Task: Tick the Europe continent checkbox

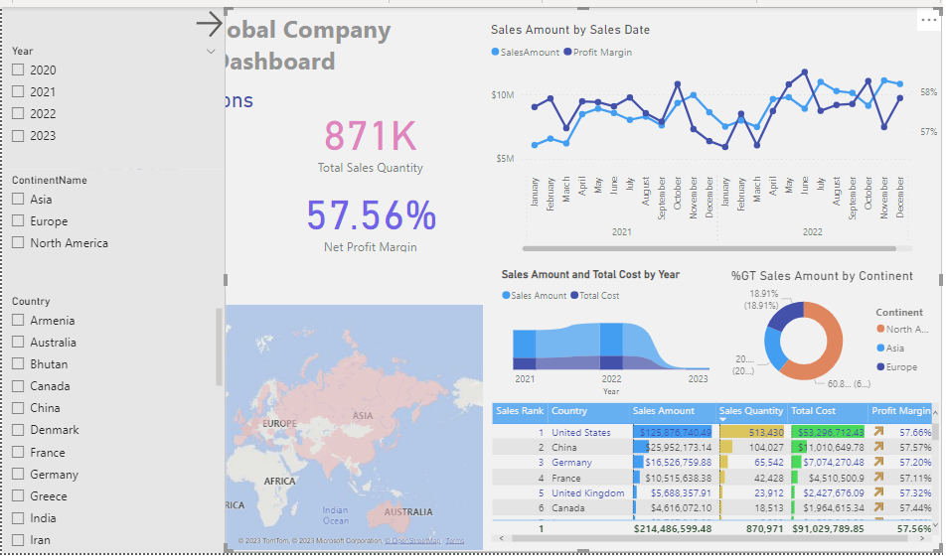Action: 18,221
